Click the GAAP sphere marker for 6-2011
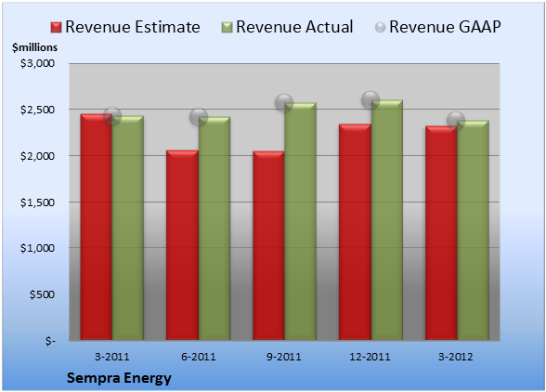This screenshot has width=546, height=392. point(199,117)
